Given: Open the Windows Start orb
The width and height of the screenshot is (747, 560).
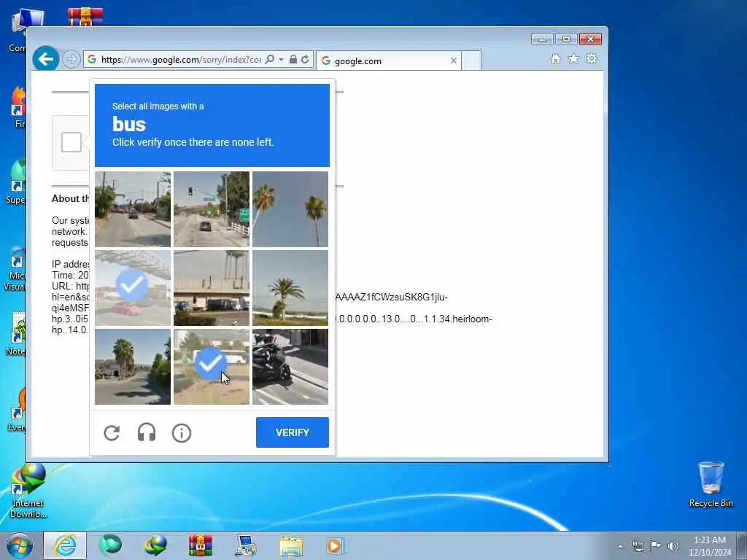Looking at the screenshot, I should [x=20, y=545].
